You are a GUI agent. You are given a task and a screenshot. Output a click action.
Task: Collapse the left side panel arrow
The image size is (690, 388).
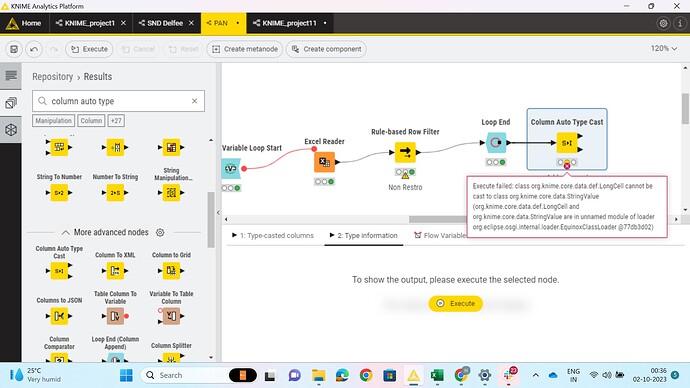[218, 212]
